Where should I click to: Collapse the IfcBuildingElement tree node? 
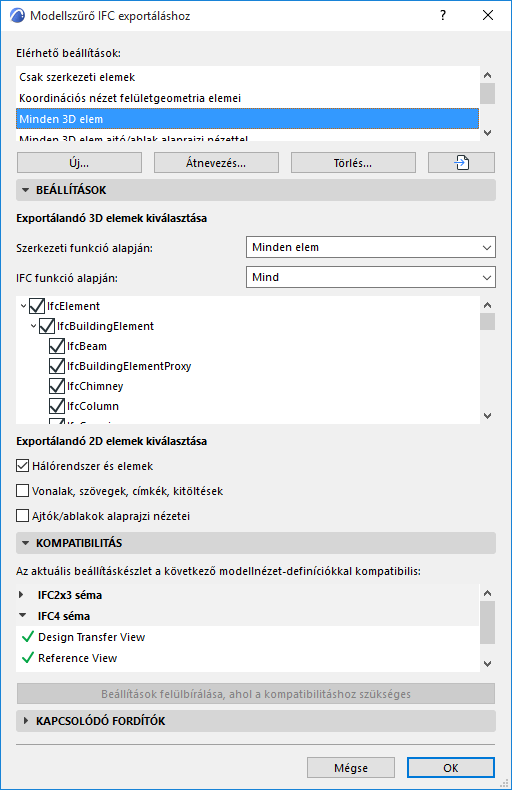pos(33,326)
